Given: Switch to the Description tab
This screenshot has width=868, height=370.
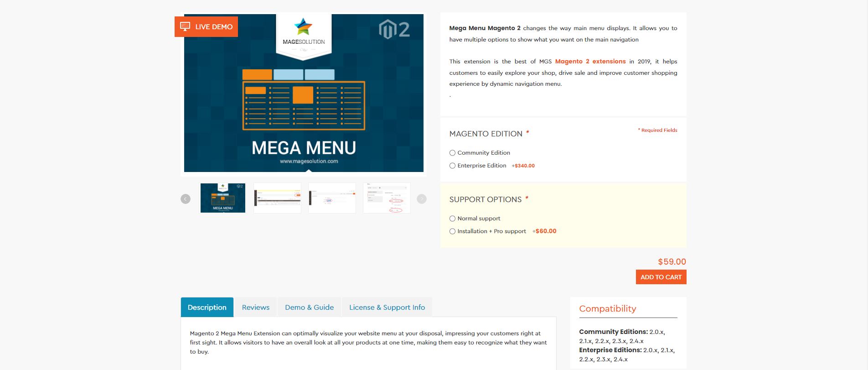Looking at the screenshot, I should click(207, 307).
